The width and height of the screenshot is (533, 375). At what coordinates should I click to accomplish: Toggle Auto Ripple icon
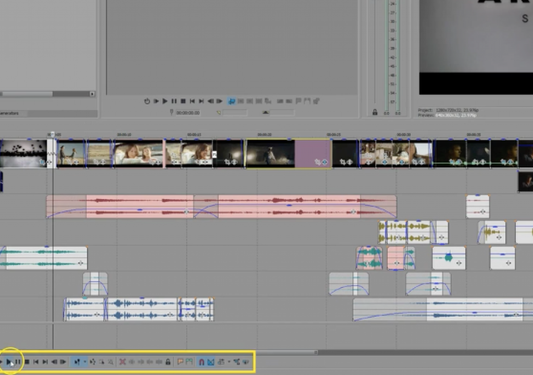coord(221,362)
